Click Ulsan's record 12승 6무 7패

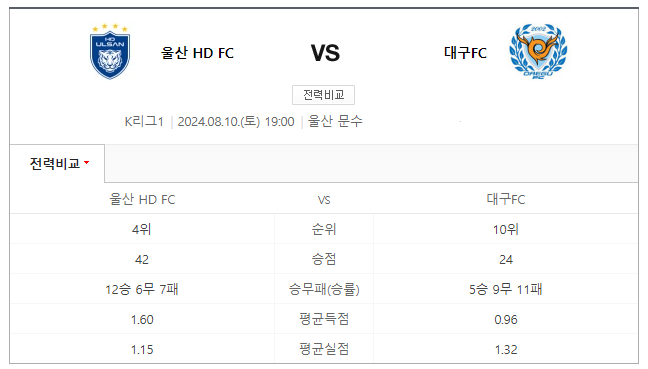142,289
